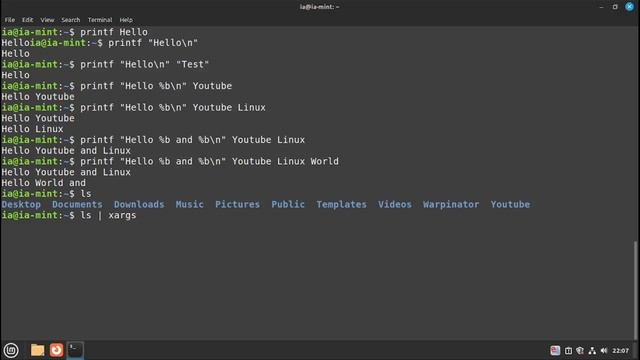This screenshot has height=360, width=640.
Task: Click the word 'World' in the printf command
Action: (x=324, y=161)
